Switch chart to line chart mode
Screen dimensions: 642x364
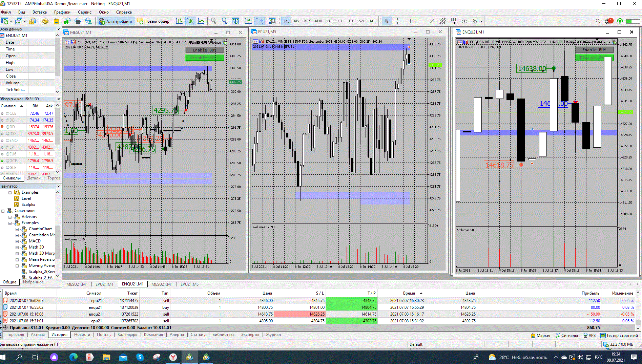pyautogui.click(x=201, y=21)
